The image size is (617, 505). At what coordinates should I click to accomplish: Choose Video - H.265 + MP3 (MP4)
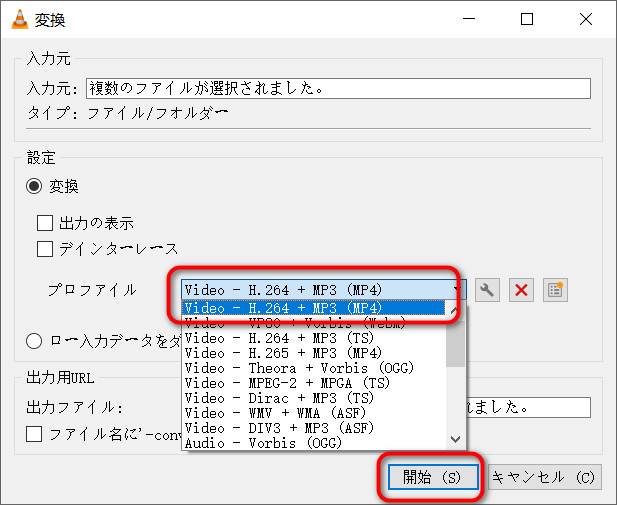314,353
